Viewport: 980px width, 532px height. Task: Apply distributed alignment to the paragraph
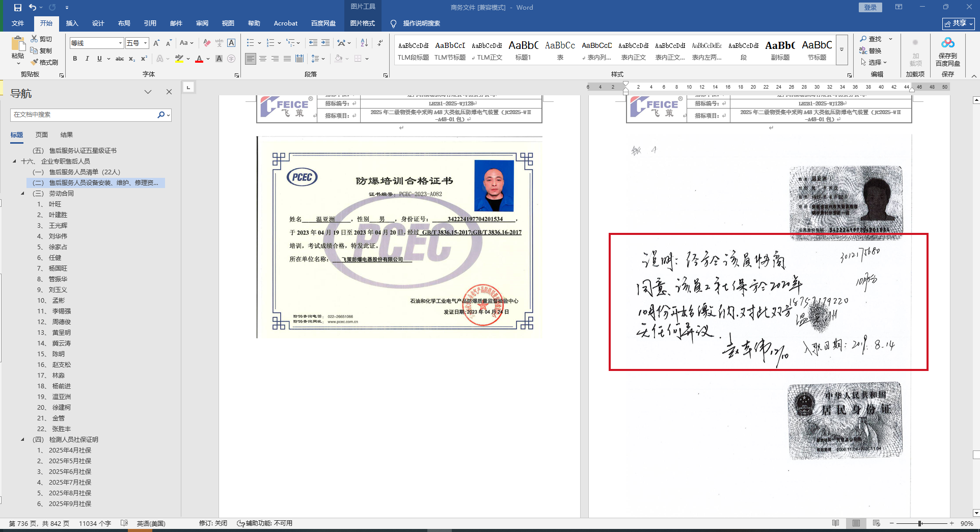click(300, 59)
